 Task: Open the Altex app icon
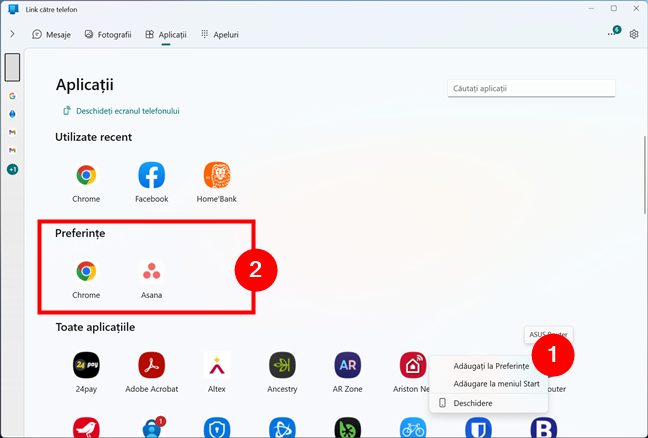pyautogui.click(x=217, y=365)
